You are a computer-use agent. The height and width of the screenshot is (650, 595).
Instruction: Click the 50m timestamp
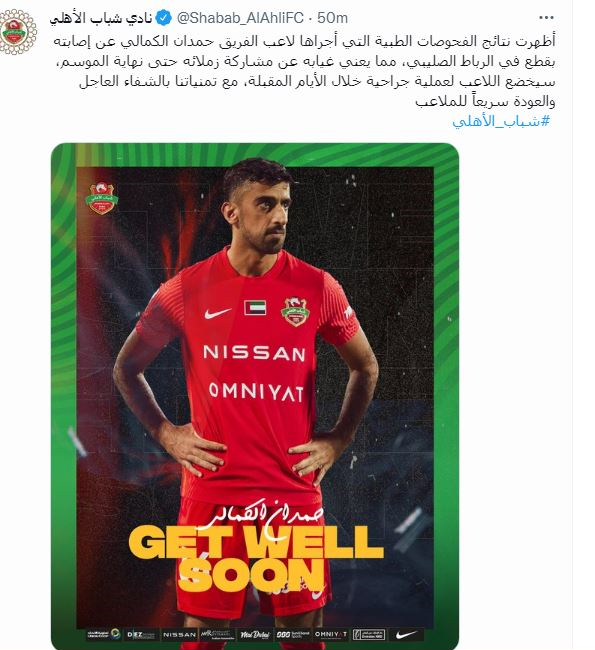[x=332, y=18]
